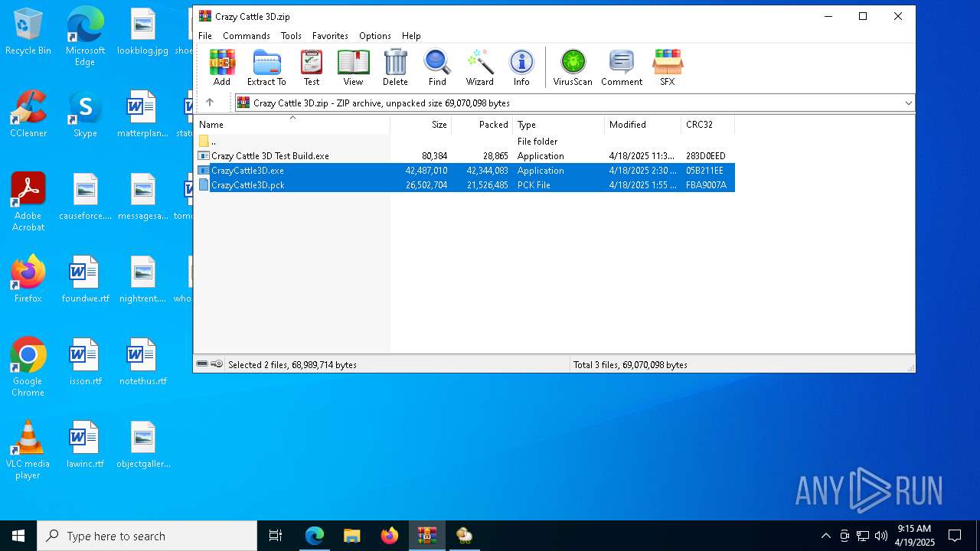Run the Test archive tool

312,67
